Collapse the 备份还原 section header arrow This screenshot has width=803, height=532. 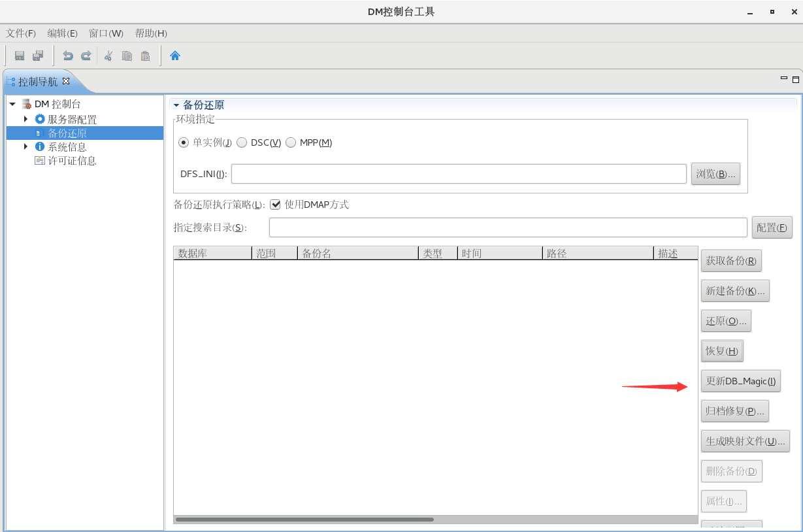[176, 105]
